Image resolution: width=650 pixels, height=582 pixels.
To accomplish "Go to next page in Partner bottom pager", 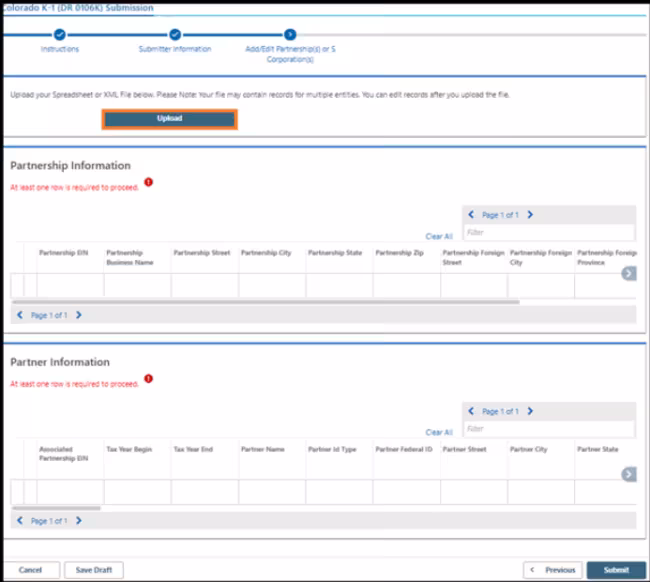I will tap(79, 521).
